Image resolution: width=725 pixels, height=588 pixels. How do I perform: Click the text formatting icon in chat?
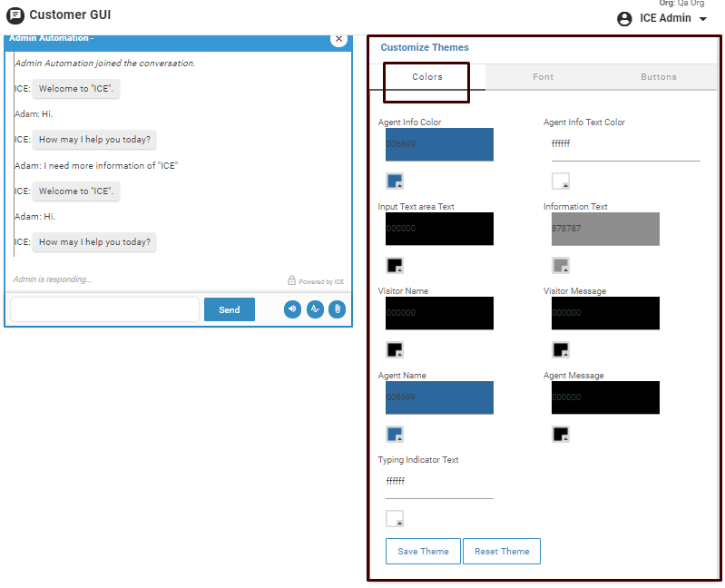[x=315, y=309]
